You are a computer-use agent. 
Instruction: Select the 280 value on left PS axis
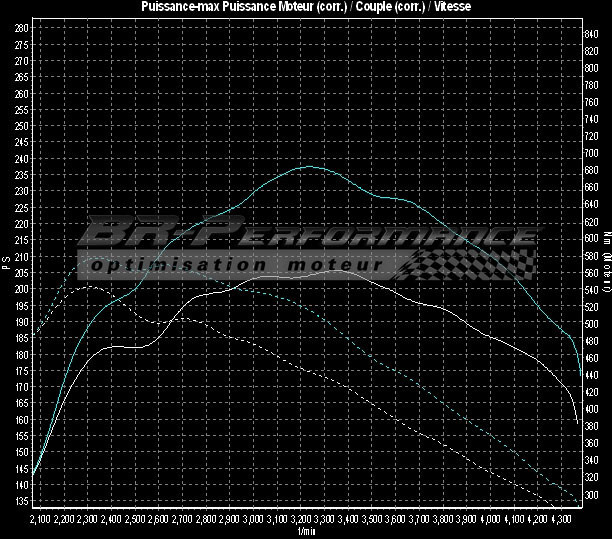coord(22,28)
